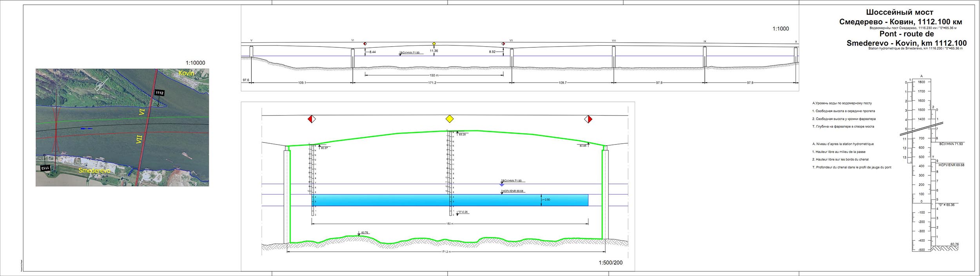Click the left red diamond near pier VI in the 1:1000 elevation

pos(365,44)
